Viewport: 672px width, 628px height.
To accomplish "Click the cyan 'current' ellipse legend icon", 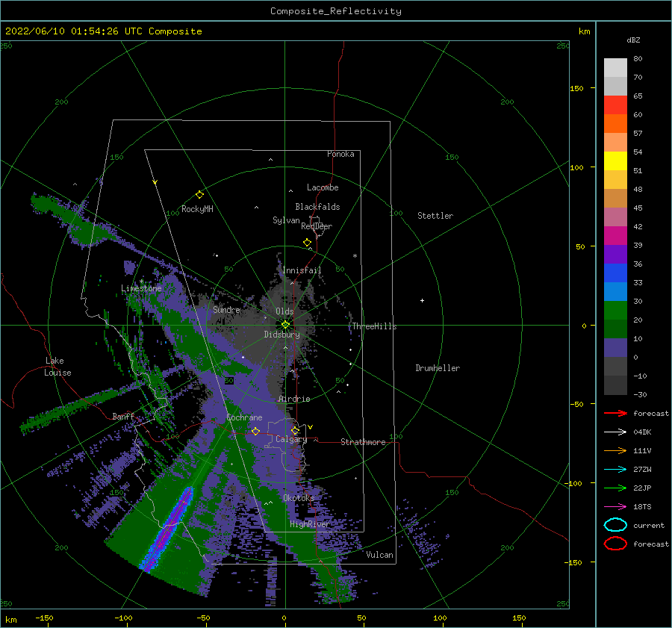I will [x=615, y=525].
